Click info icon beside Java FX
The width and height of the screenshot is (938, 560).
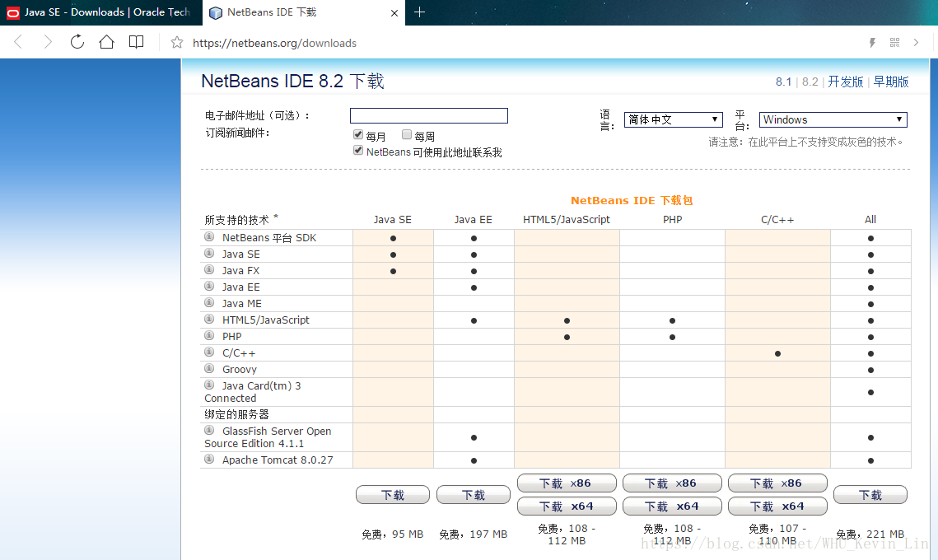[209, 270]
